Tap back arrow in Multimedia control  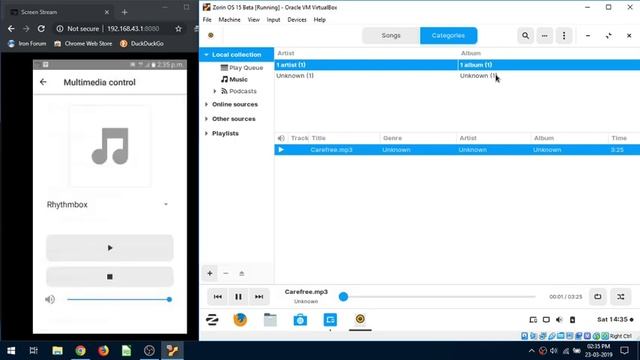(43, 82)
